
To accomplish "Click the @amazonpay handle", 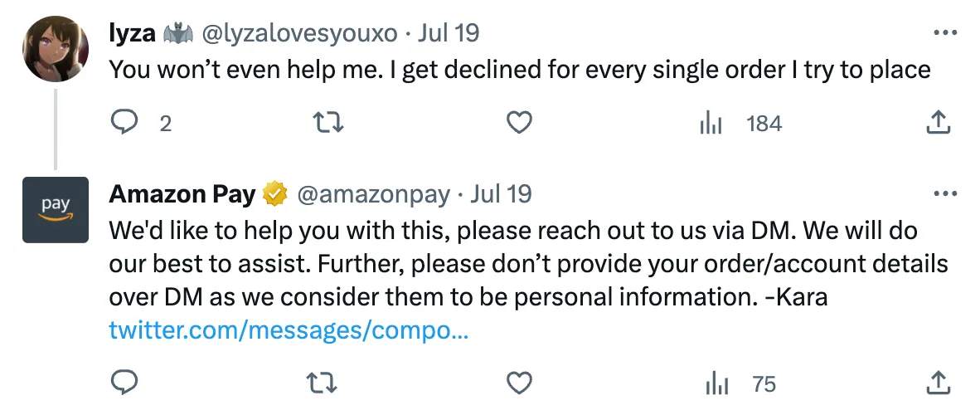I will 373,194.
